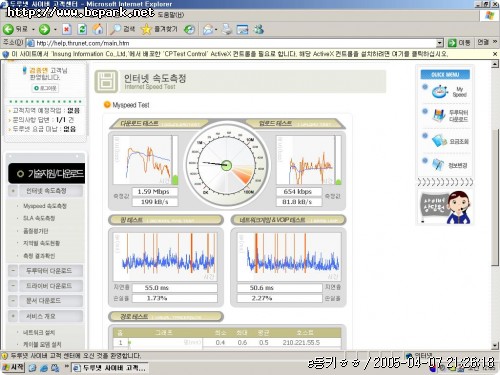The width and height of the screenshot is (500, 375).
Task: Click the speedometer gauge dial
Action: pyautogui.click(x=227, y=165)
